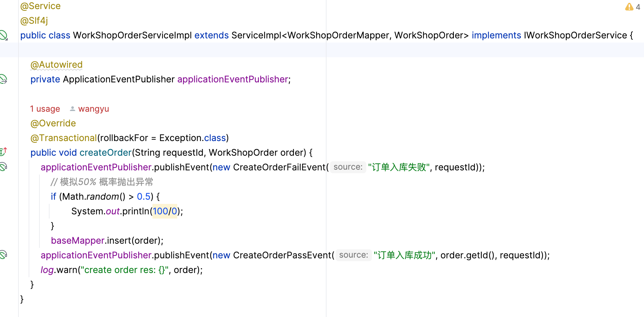Click the @Service annotation
Screen dimensions: 644x317
pyautogui.click(x=40, y=6)
